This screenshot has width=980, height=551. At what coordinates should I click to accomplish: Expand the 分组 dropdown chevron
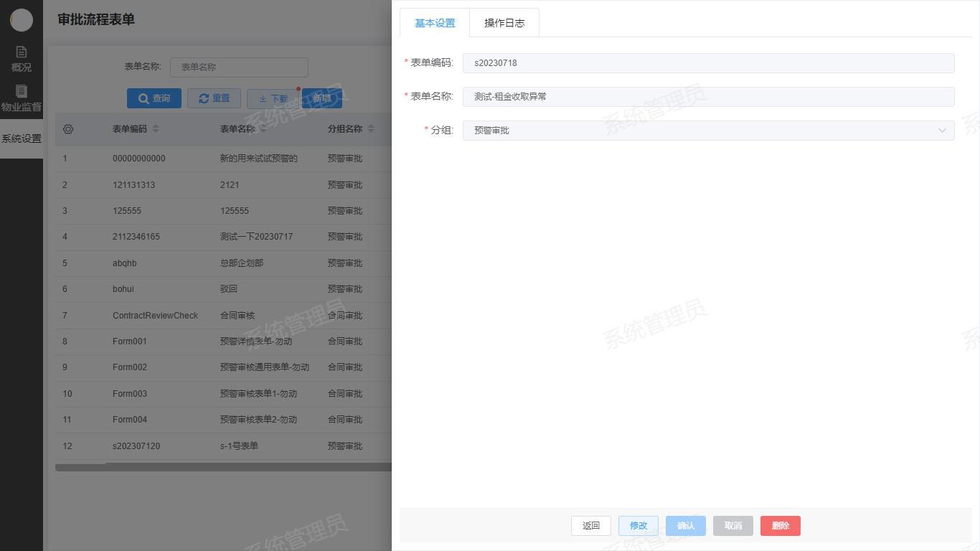942,131
